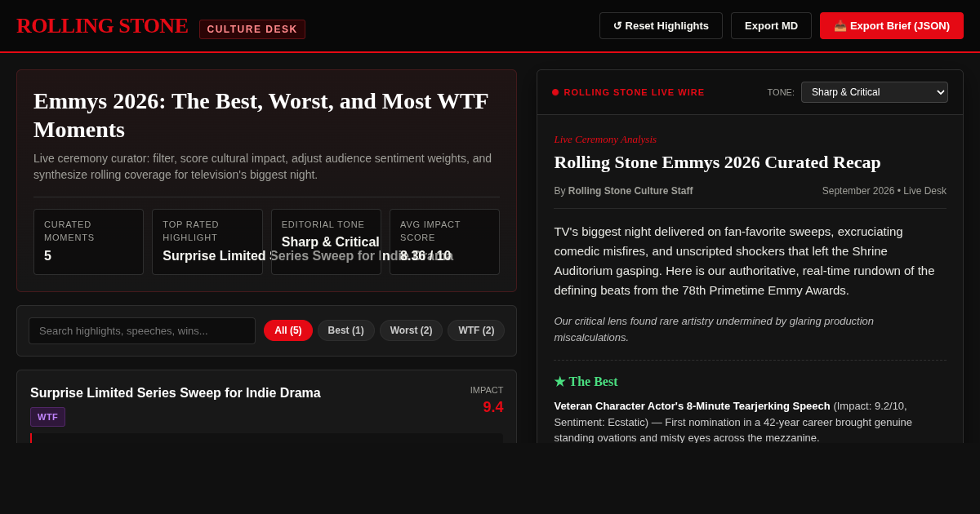Click the Culture Desk badge
980x514 pixels.
pyautogui.click(x=252, y=29)
